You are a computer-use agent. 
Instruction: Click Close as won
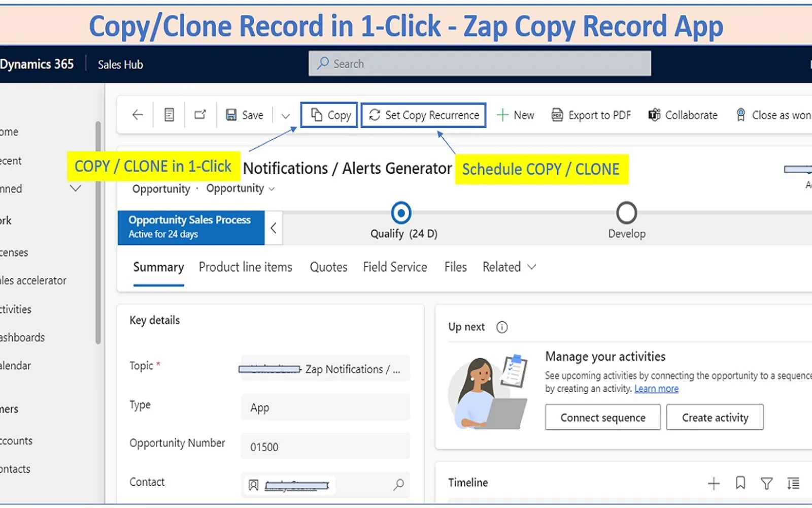[x=773, y=115]
